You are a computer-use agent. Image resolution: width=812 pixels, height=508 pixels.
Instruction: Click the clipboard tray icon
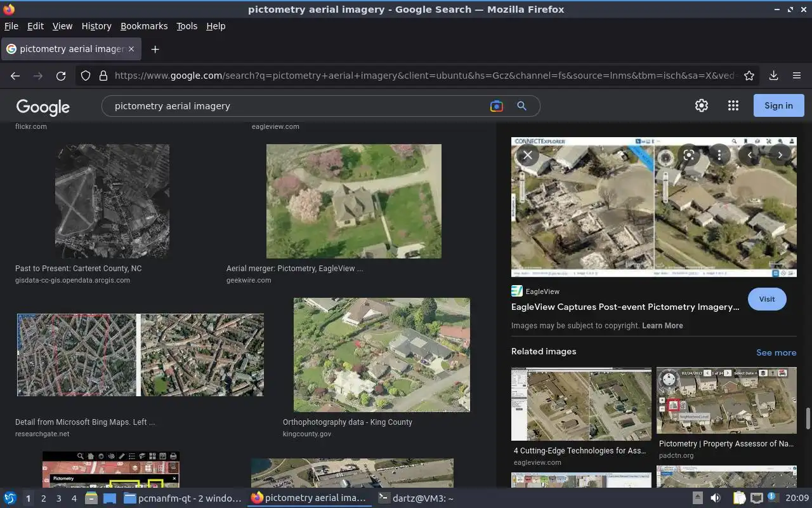coord(740,498)
